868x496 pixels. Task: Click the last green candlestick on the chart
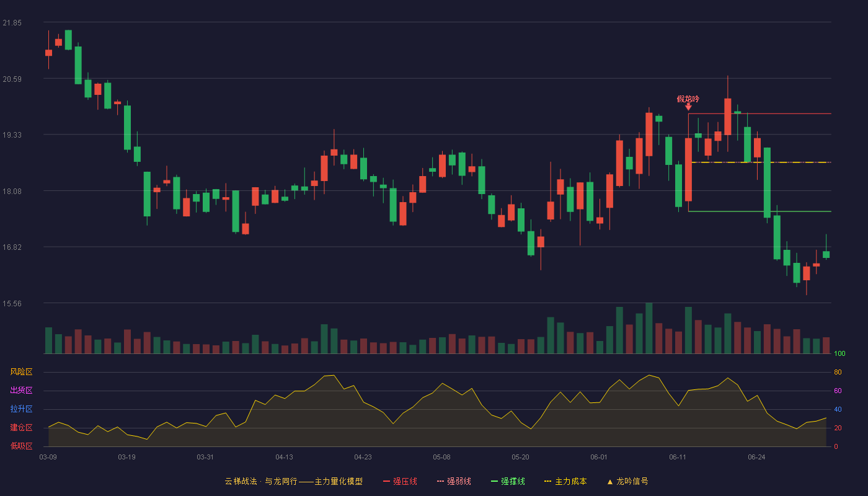tap(826, 254)
